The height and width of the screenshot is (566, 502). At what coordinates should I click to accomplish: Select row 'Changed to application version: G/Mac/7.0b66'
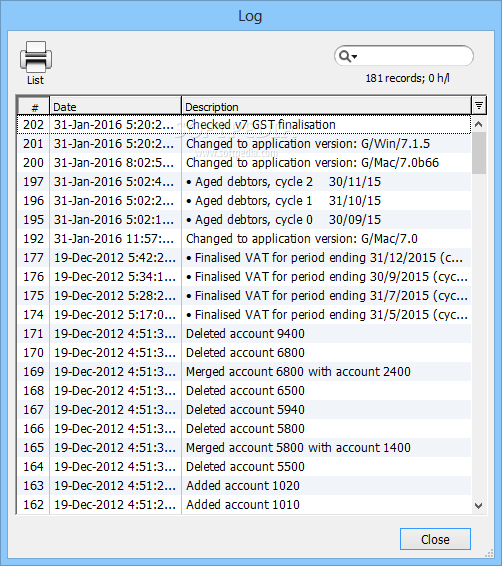pyautogui.click(x=244, y=163)
